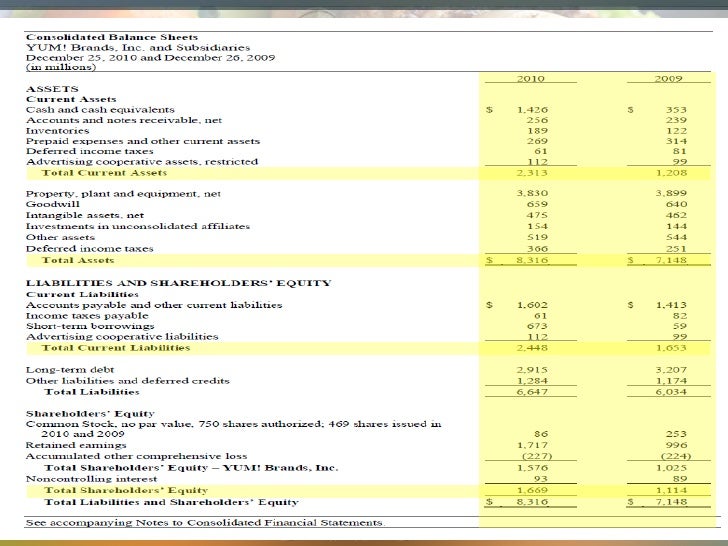
Task: Click the 673 short-term borrowings value
Action: click(x=538, y=326)
